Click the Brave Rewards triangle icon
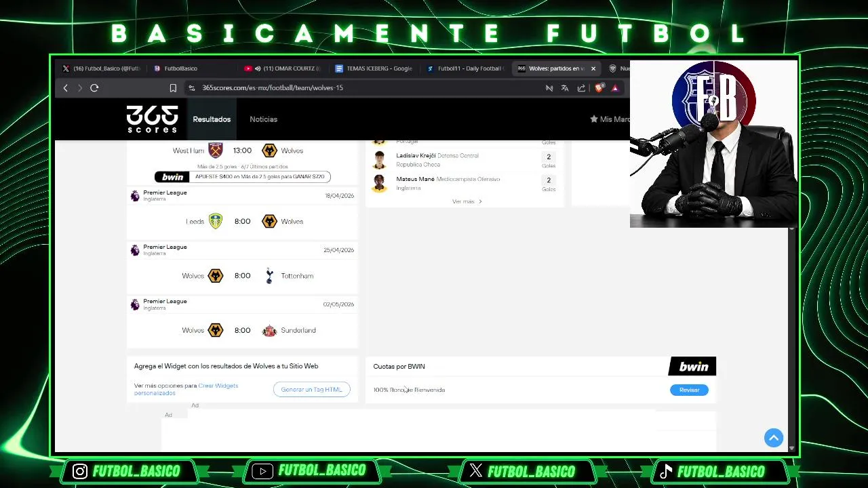868x488 pixels. [615, 87]
